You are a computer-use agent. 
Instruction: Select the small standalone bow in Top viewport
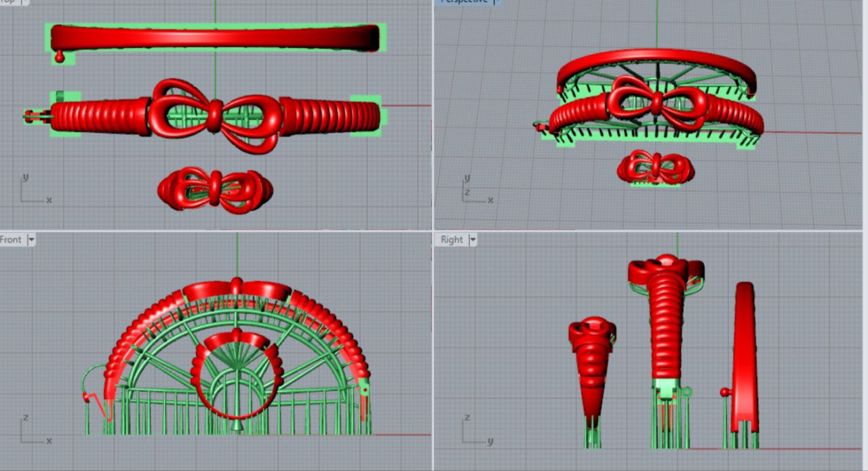[215, 188]
